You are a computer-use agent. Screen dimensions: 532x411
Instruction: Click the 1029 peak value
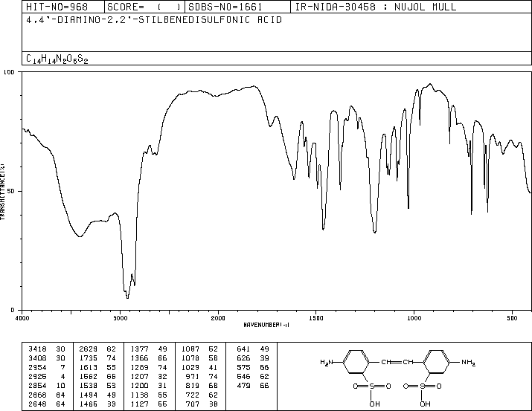pyautogui.click(x=190, y=367)
